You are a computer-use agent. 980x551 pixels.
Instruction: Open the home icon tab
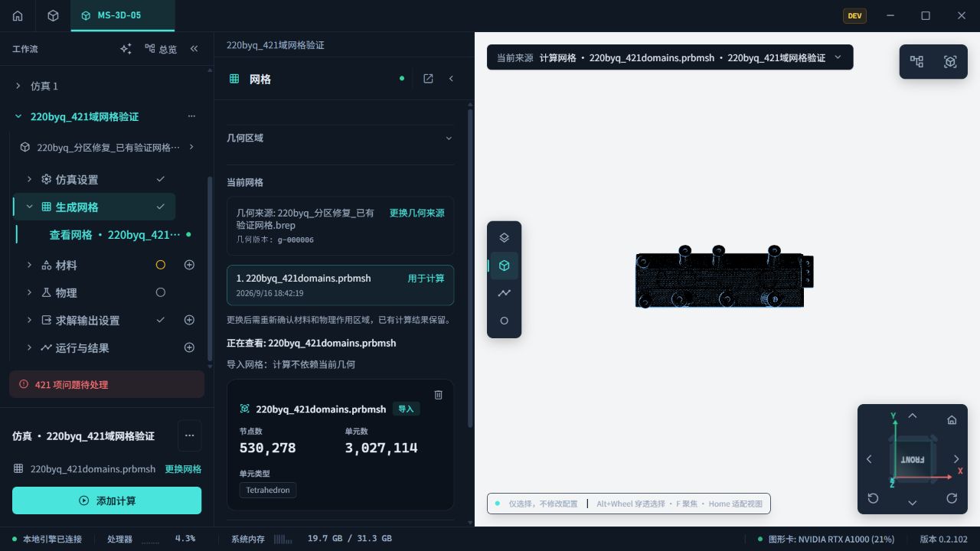click(x=18, y=15)
